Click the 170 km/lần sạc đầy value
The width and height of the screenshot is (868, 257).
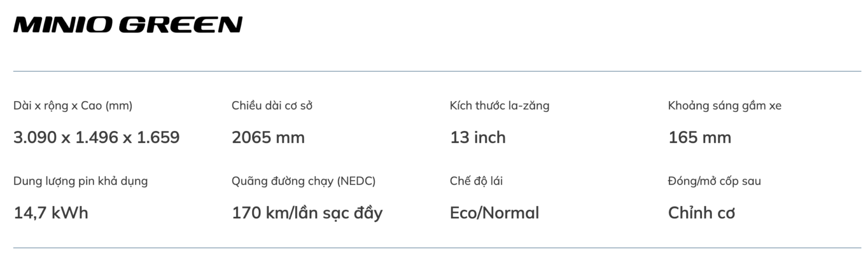[x=307, y=213]
